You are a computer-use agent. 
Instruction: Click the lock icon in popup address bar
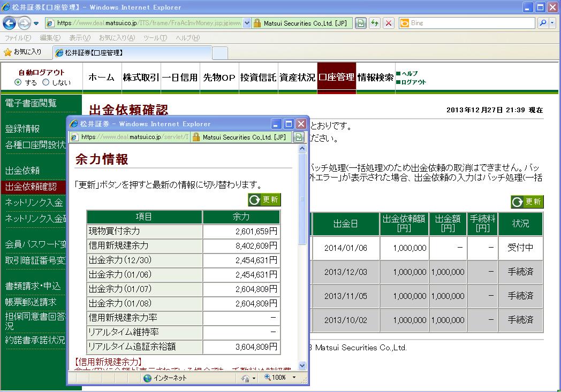pos(196,137)
